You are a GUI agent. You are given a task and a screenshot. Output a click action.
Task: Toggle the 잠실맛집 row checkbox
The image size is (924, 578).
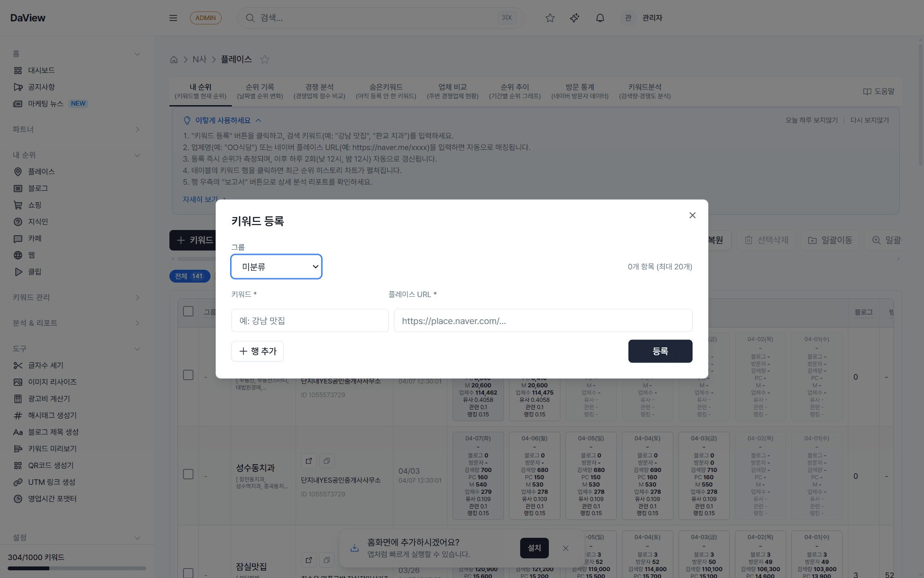[x=188, y=573]
